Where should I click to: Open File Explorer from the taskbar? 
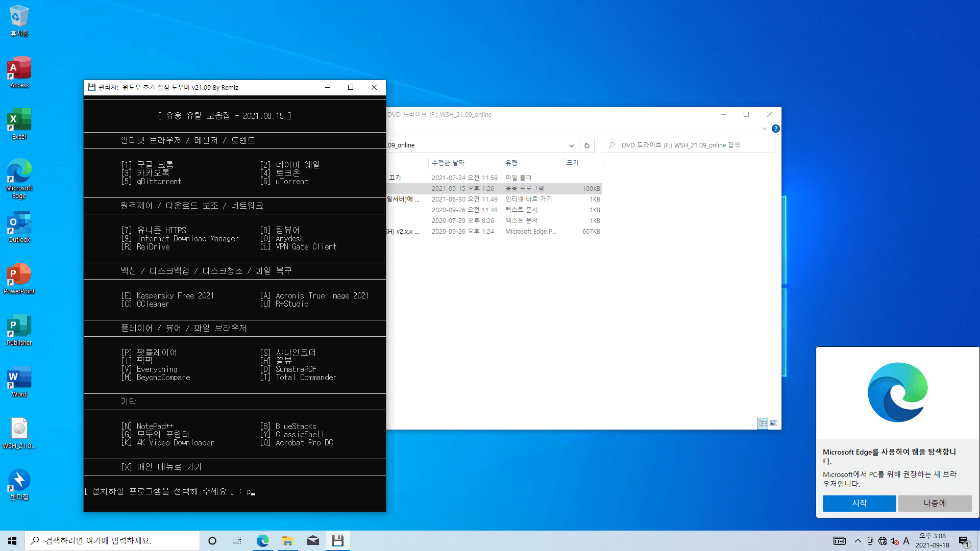[287, 541]
